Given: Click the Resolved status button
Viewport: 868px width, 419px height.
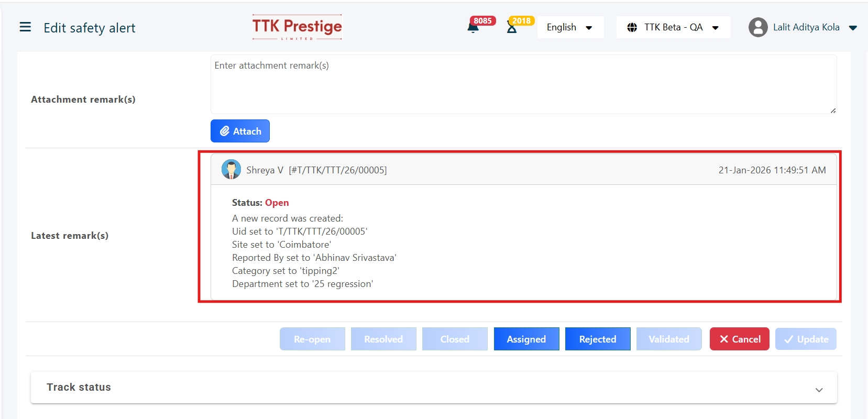Looking at the screenshot, I should click(x=383, y=339).
